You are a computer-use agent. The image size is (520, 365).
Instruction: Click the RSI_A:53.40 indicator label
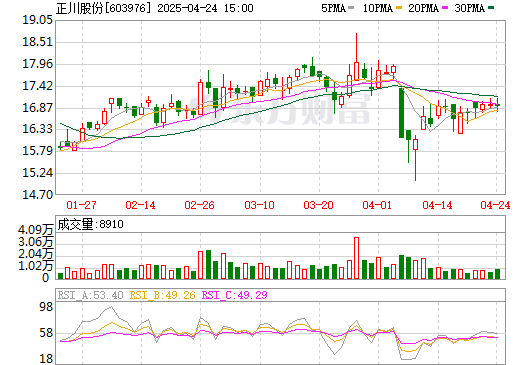click(90, 295)
